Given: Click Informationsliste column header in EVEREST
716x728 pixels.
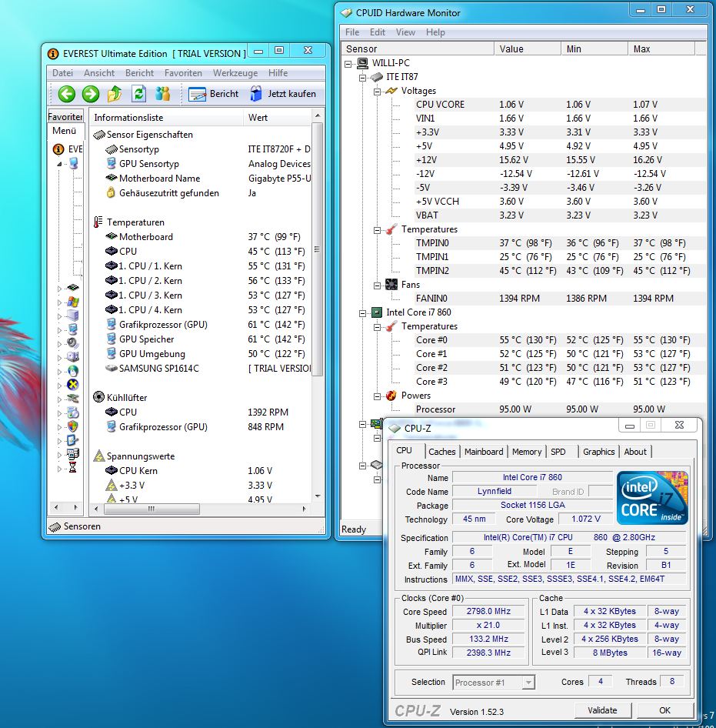Looking at the screenshot, I should [165, 118].
